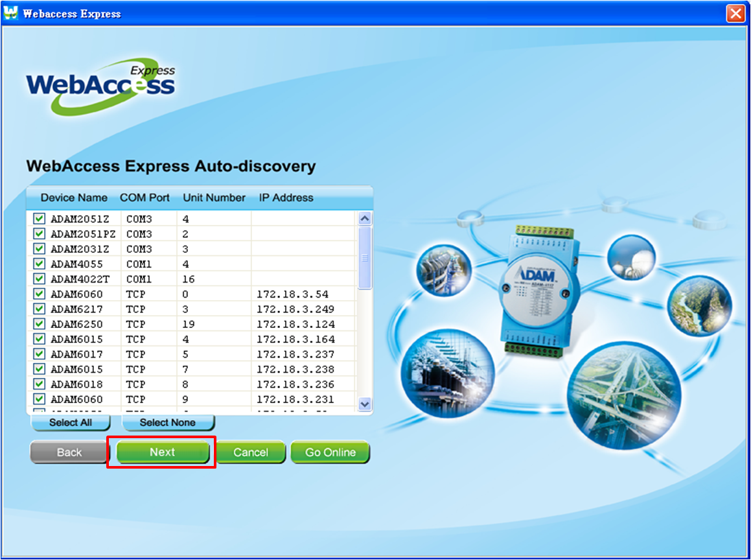Click the Select None button
751x560 pixels.
[x=168, y=423]
